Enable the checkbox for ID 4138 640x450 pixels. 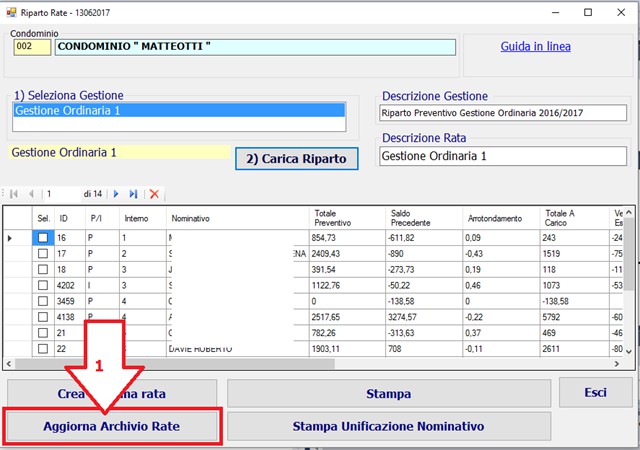(x=43, y=317)
